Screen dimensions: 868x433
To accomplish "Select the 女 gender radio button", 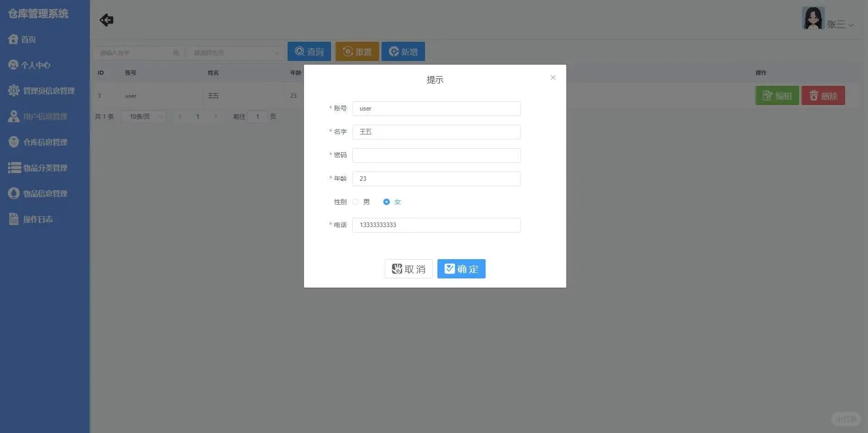I will pos(387,202).
